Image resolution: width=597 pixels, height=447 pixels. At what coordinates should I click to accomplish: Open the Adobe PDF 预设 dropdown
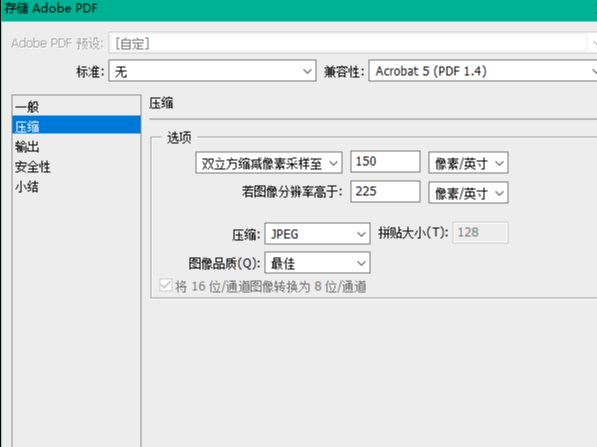[353, 43]
